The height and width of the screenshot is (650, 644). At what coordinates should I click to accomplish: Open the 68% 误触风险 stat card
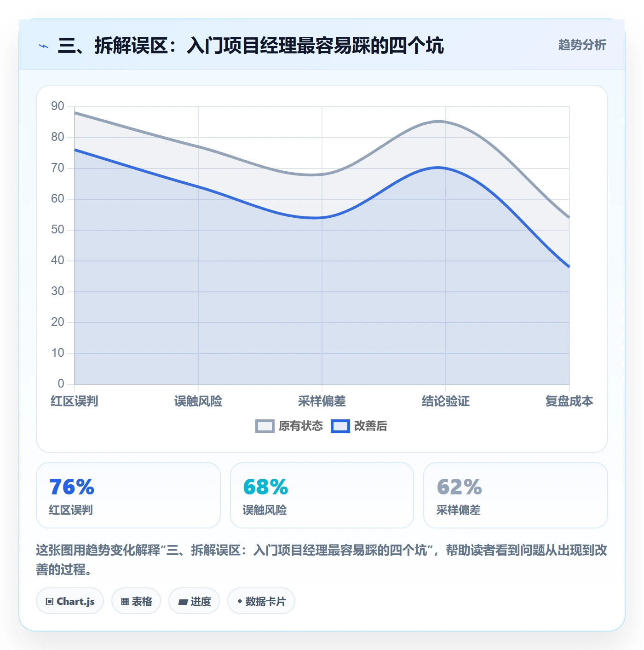coord(322,495)
